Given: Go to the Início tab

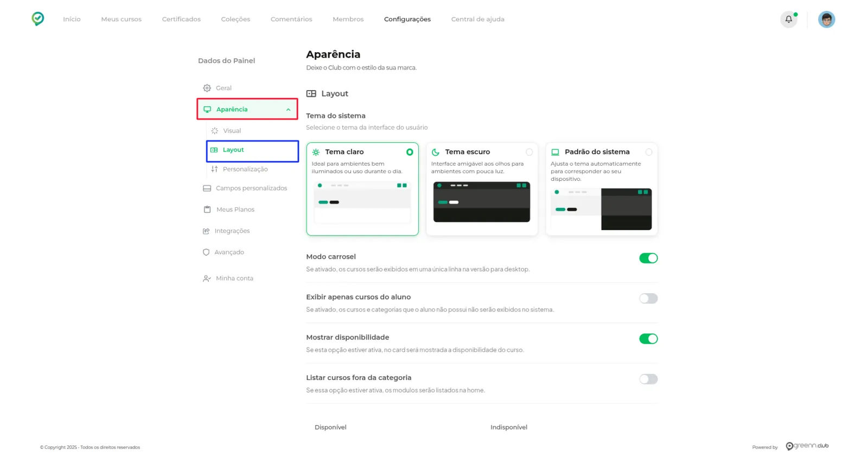Looking at the screenshot, I should coord(72,19).
